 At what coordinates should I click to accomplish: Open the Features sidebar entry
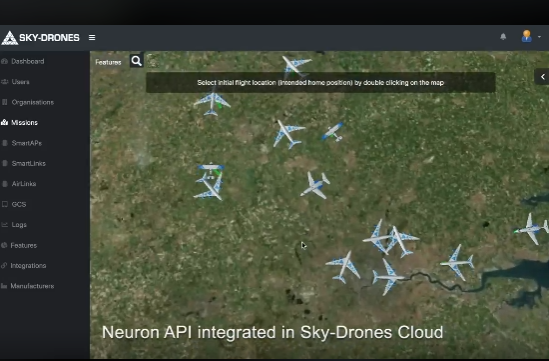(23, 245)
